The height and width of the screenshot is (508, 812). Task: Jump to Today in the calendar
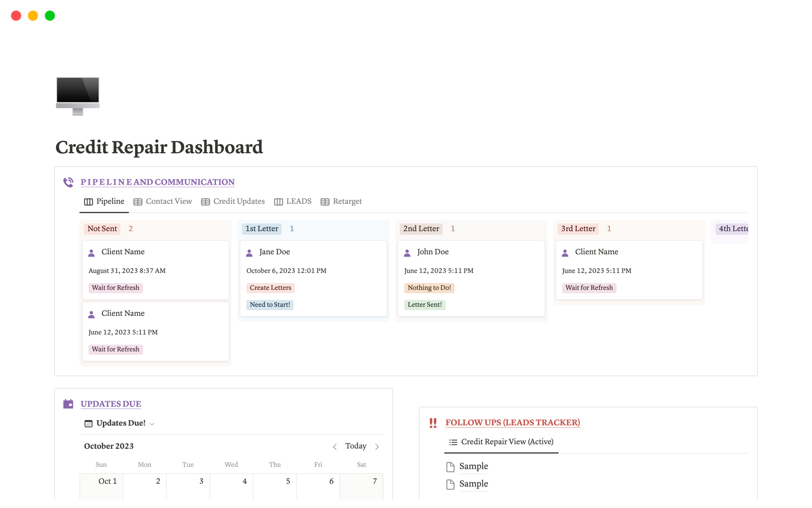pyautogui.click(x=356, y=446)
